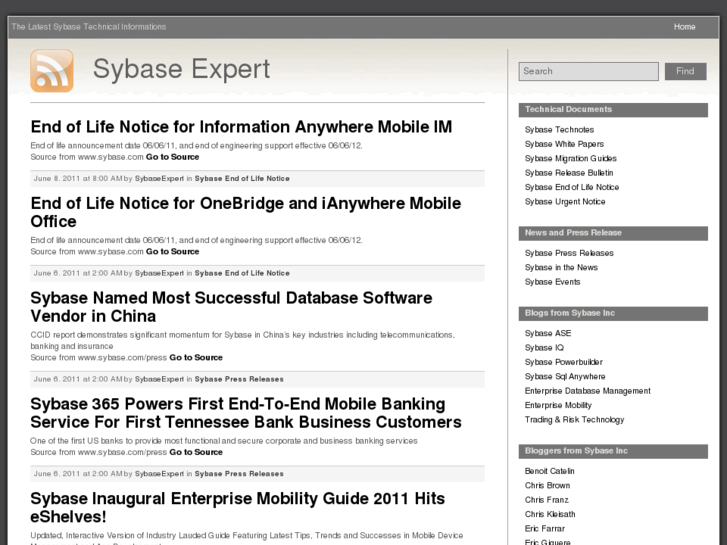Open Sybase Migration Guides sidebar link
The height and width of the screenshot is (545, 727).
point(571,159)
